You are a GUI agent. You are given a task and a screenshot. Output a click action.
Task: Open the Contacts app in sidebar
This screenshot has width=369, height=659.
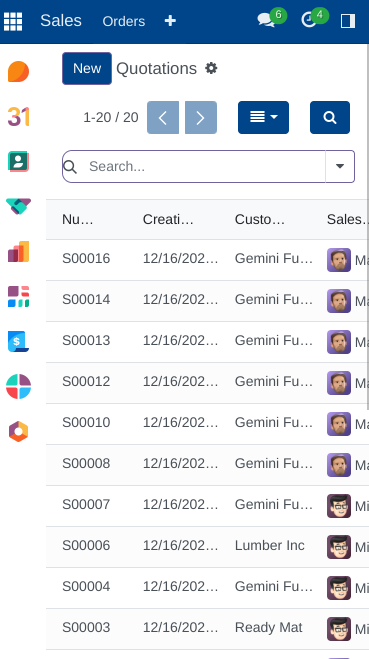18,161
